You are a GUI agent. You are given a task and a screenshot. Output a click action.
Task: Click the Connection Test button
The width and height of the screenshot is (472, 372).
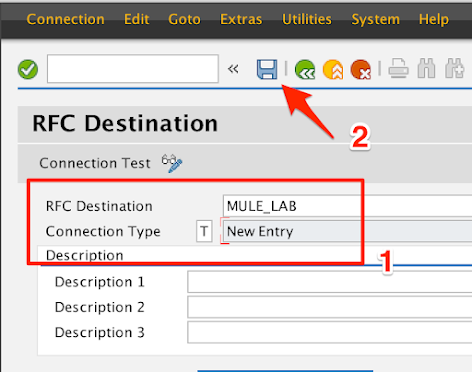pyautogui.click(x=95, y=163)
